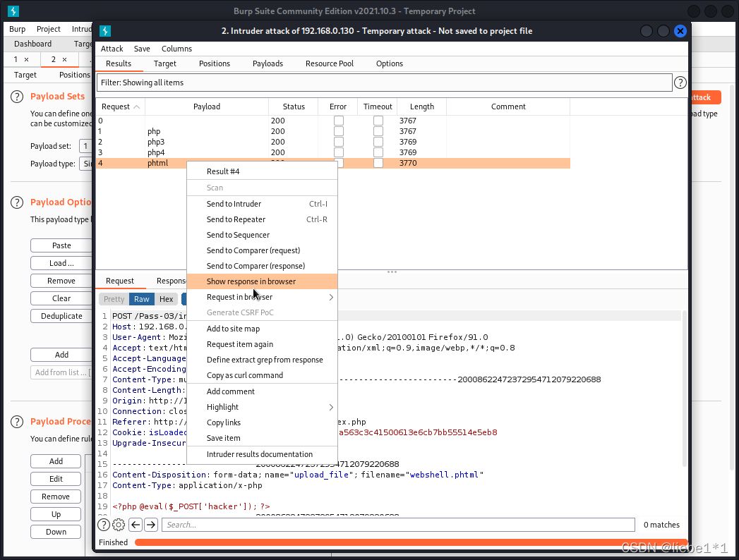Click the Burp Suite logo in main window title
The width and height of the screenshot is (739, 560).
coord(13,11)
